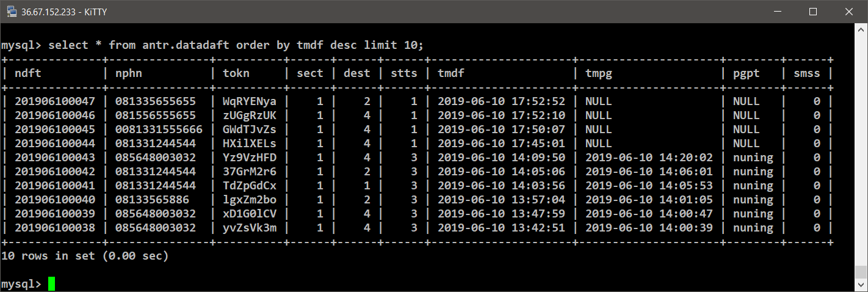The image size is (868, 292).
Task: Maximize the KiTTY terminal window
Action: coord(813,12)
